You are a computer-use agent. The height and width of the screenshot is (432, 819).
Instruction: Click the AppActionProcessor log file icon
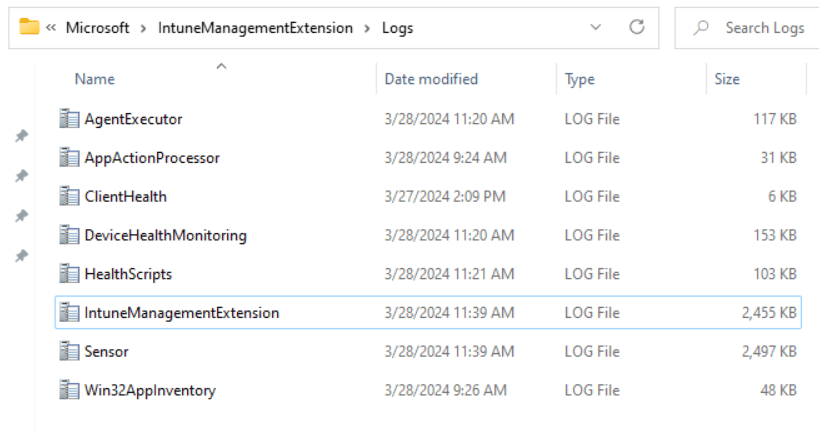click(x=69, y=158)
